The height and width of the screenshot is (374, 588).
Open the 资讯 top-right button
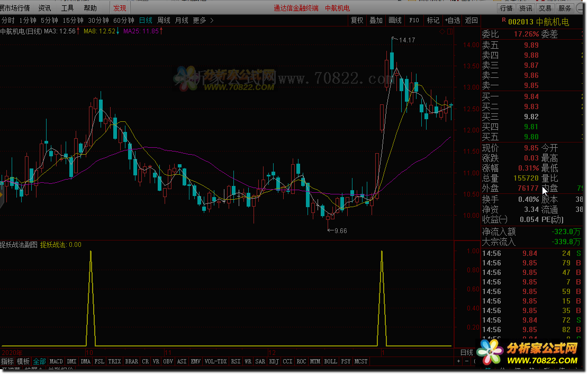526,8
